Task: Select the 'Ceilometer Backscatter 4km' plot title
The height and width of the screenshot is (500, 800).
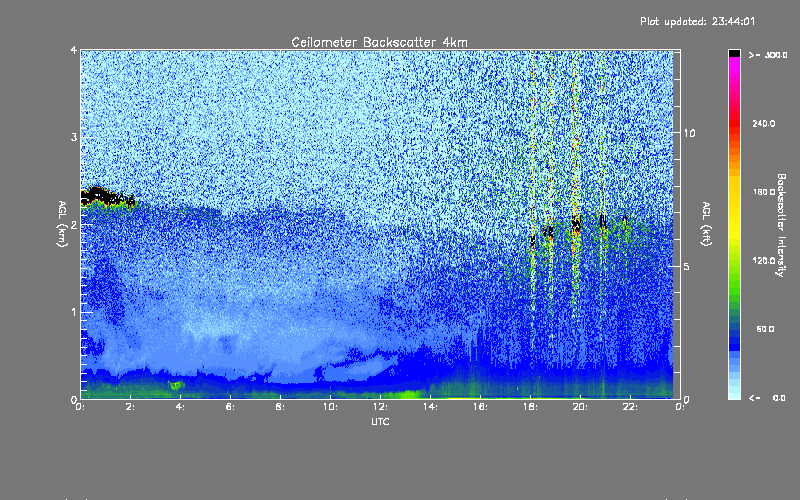Action: [379, 42]
